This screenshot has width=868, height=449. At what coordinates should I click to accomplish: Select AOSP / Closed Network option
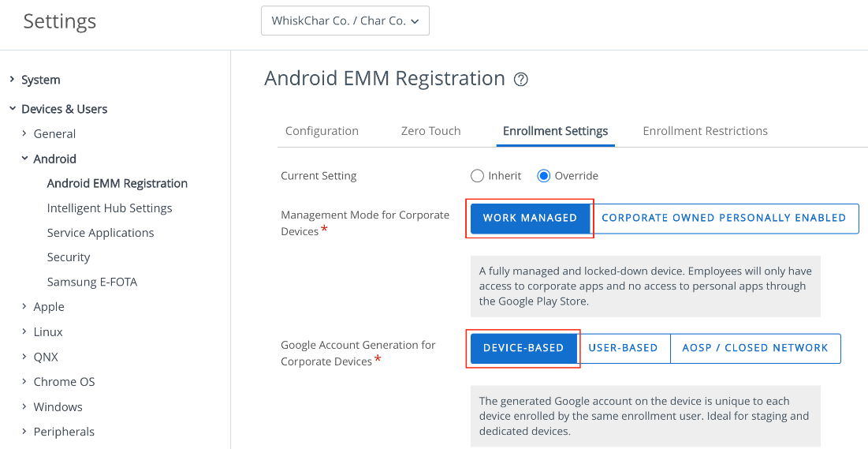(x=754, y=348)
